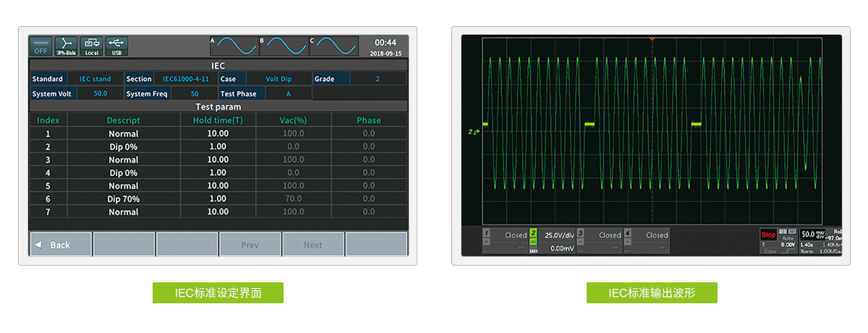The width and height of the screenshot is (868, 333).
Task: Click the channel 2 ground level marker
Action: click(x=474, y=132)
